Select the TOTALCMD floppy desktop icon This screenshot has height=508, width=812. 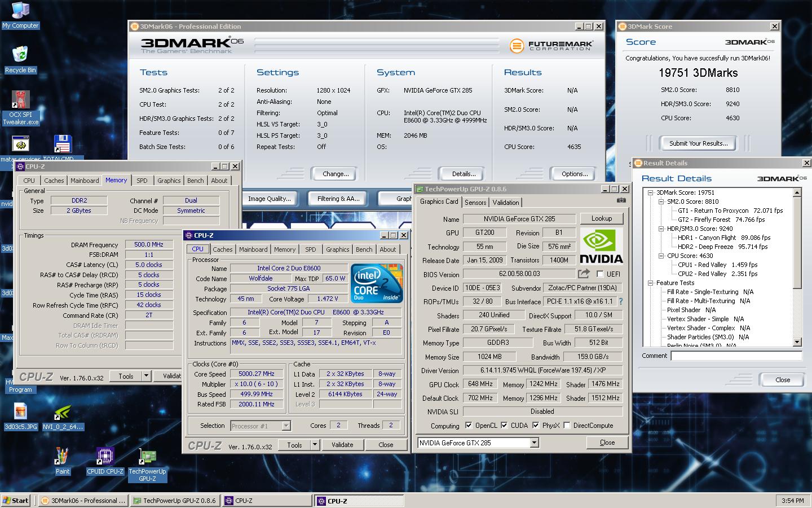63,148
